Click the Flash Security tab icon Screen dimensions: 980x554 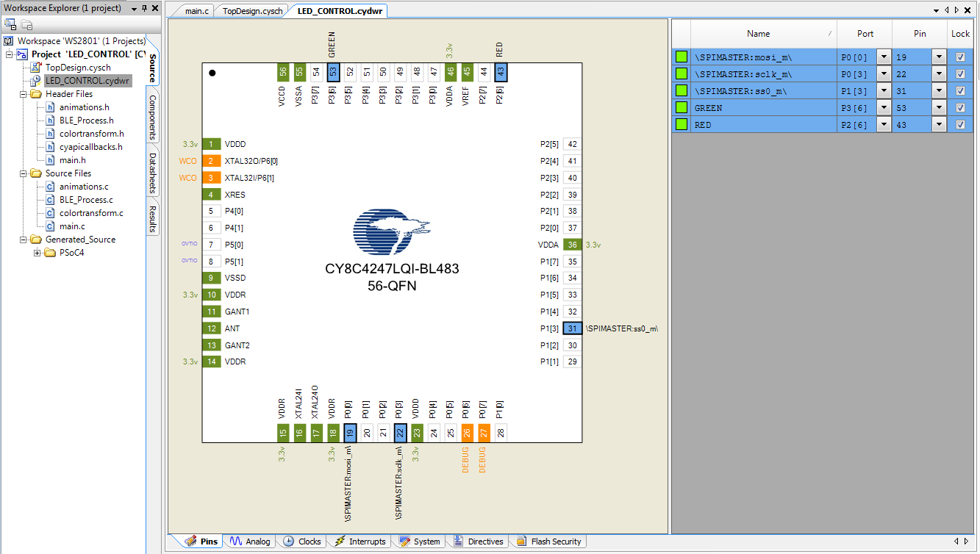(x=521, y=542)
